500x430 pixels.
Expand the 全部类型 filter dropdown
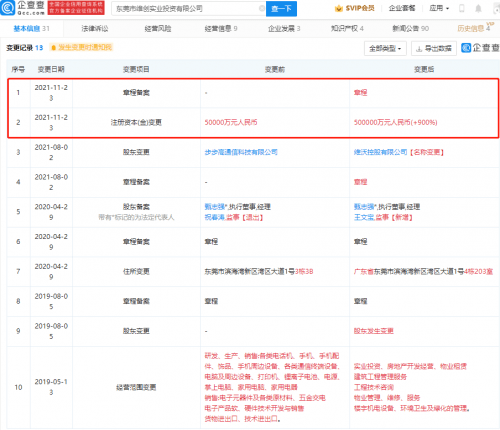[x=385, y=49]
